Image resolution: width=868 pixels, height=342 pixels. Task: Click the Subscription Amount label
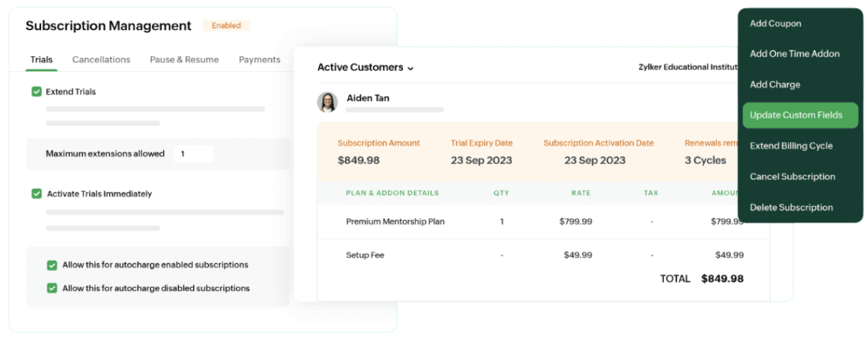click(379, 143)
